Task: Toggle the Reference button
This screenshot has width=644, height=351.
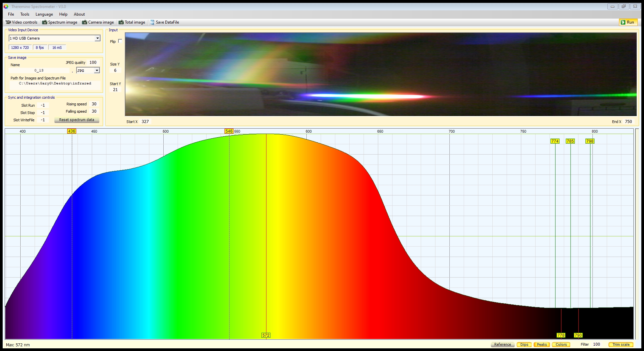Action: point(502,344)
